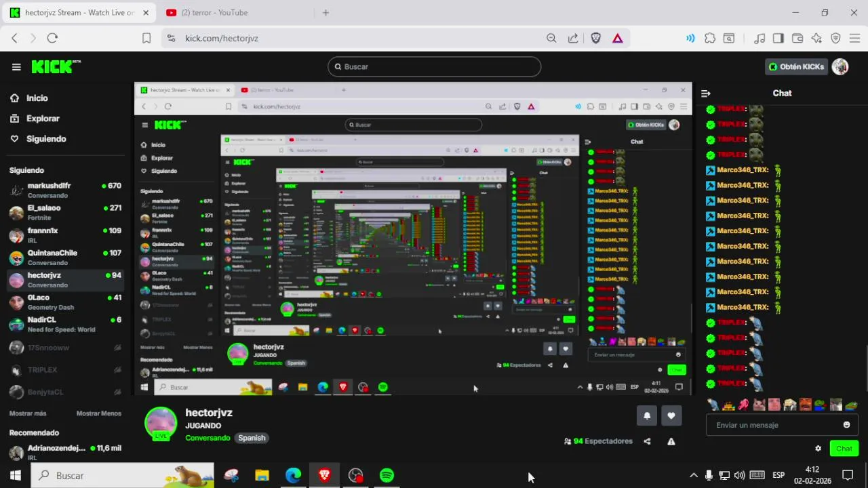Show the browser sidebar panel
868x488 pixels.
tap(778, 39)
